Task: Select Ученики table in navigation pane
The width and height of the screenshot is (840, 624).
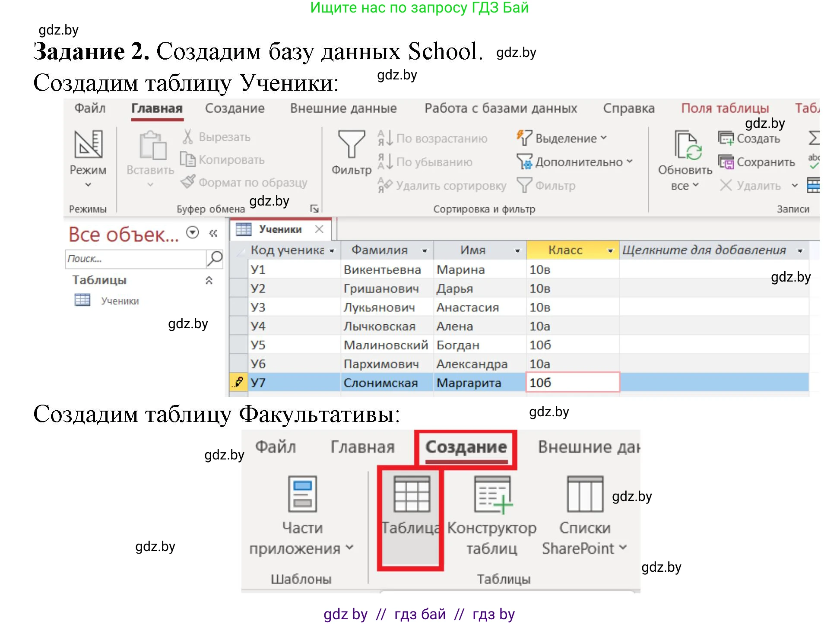Action: pyautogui.click(x=119, y=301)
